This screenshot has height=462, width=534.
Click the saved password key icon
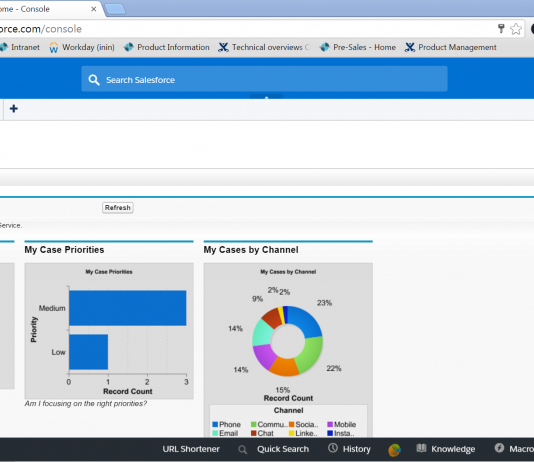(x=501, y=29)
